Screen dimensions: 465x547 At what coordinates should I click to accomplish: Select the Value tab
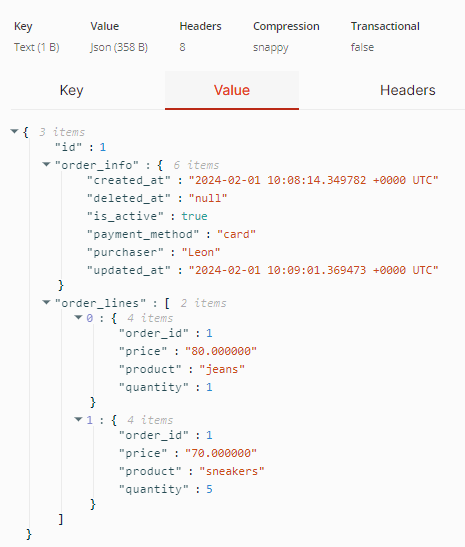pos(232,90)
